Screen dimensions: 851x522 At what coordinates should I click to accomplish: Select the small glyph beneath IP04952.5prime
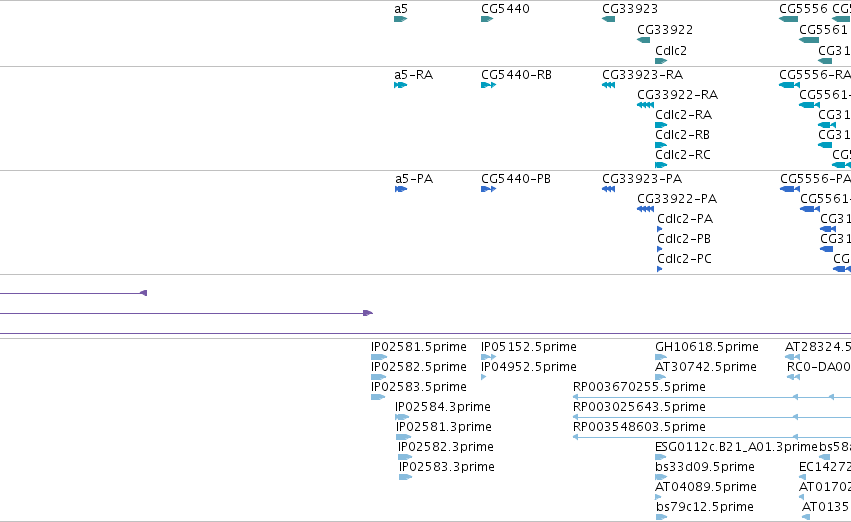(x=483, y=377)
